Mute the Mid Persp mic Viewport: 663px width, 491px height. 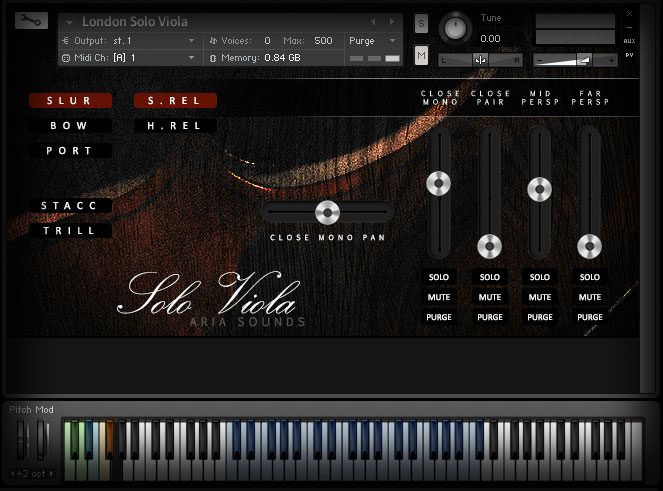point(540,297)
